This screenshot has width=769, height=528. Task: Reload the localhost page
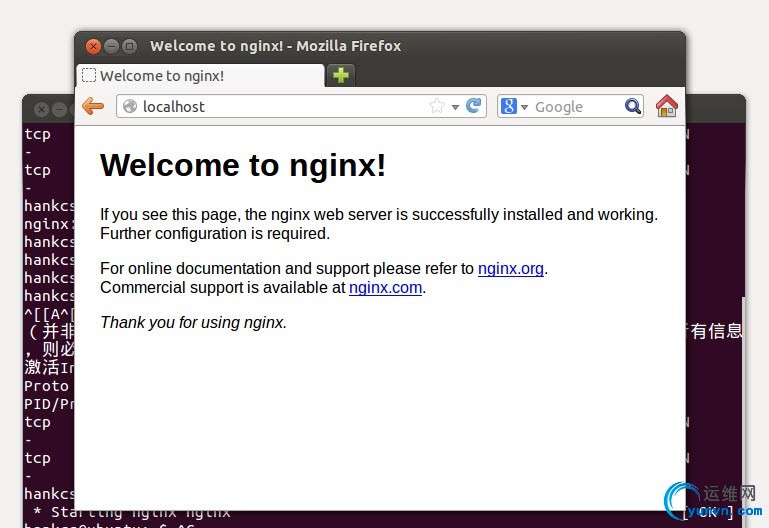[474, 105]
